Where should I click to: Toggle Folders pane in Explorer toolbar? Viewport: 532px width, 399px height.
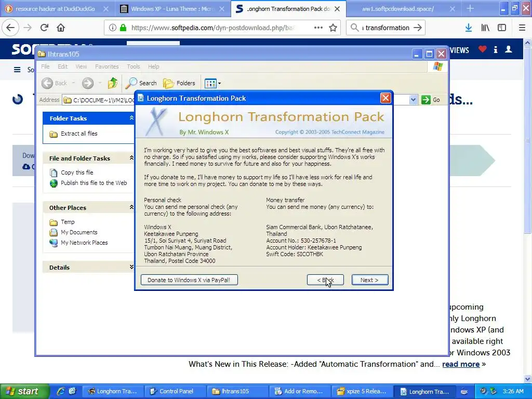click(x=179, y=83)
